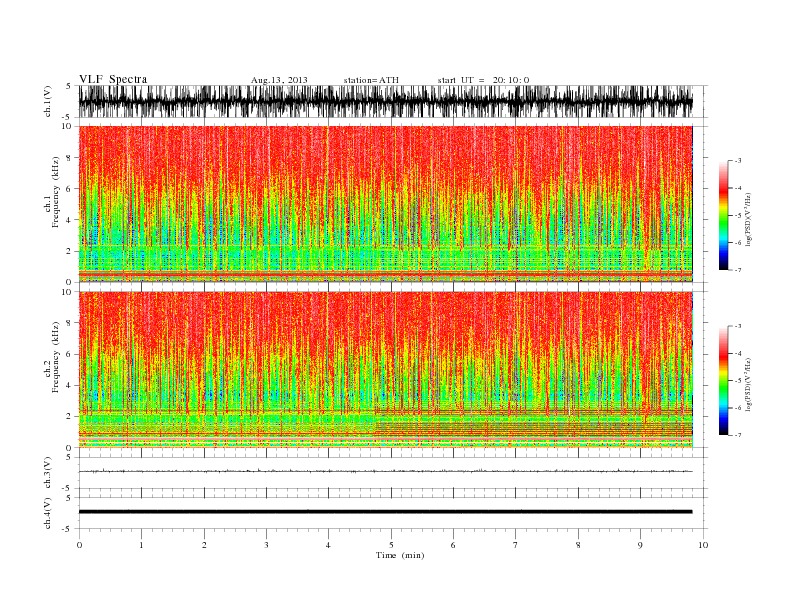Click the time axis tick label '0'

79,545
